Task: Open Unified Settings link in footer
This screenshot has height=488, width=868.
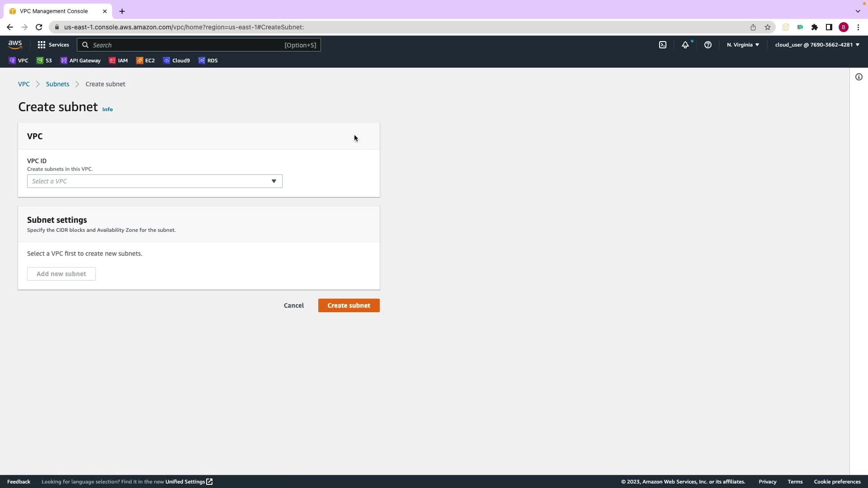Action: click(189, 482)
